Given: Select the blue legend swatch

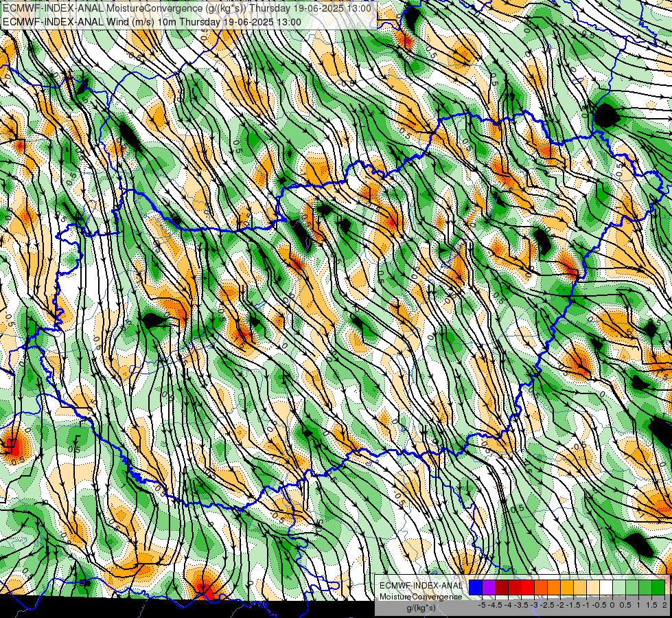Looking at the screenshot, I should click(x=476, y=587).
